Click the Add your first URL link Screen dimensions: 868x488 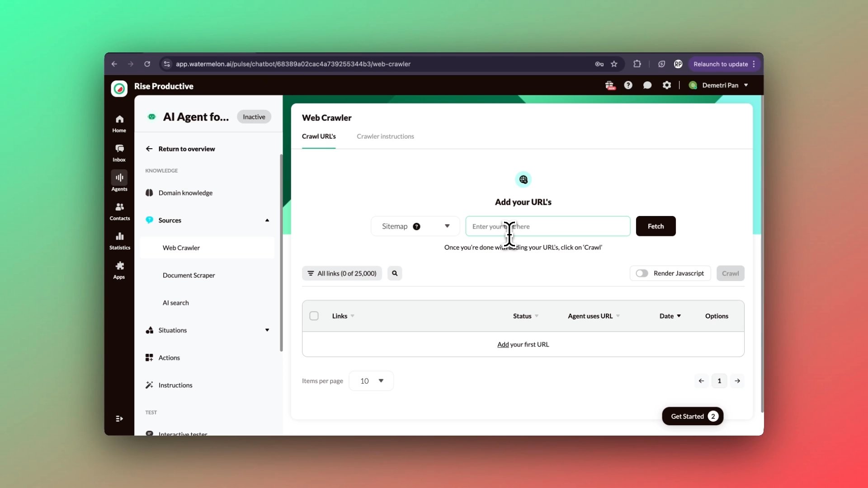[x=503, y=344]
